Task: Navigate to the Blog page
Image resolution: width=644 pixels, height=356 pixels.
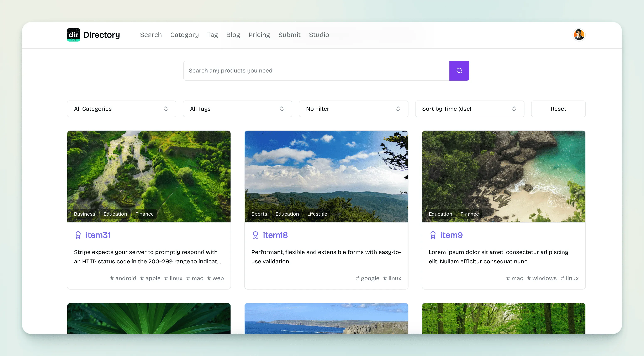Action: (x=233, y=35)
